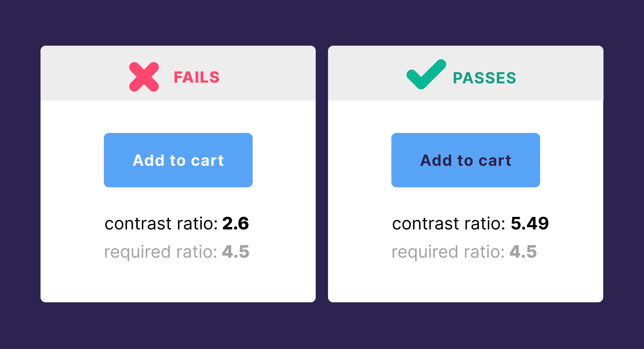
Task: Click the red X fail icon
Action: coord(144,77)
